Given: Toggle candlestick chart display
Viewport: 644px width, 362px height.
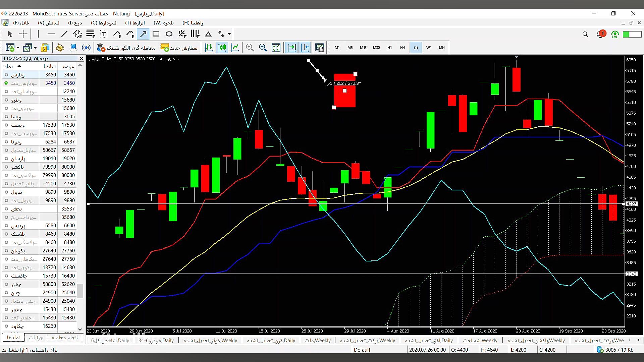Looking at the screenshot, I should point(222,48).
